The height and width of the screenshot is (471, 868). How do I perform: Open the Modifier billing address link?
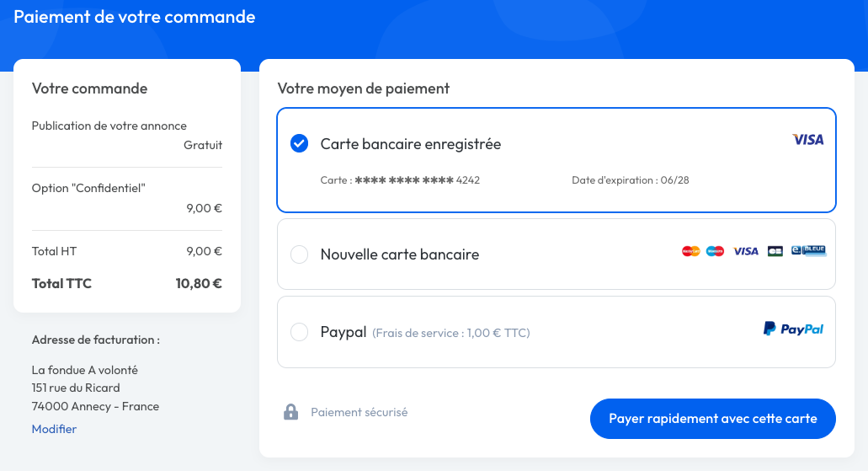[54, 430]
